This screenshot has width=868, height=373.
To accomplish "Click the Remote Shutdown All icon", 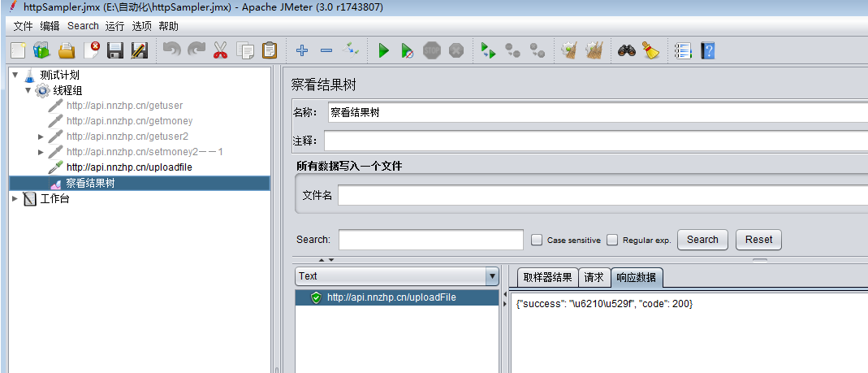I will pyautogui.click(x=537, y=51).
